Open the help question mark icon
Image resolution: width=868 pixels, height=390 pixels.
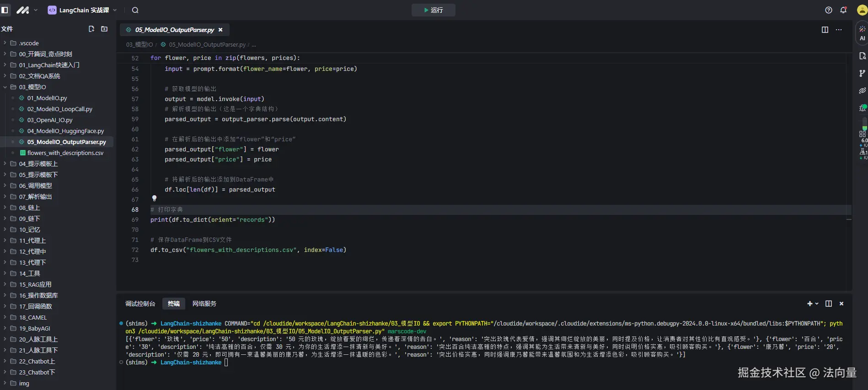pyautogui.click(x=829, y=10)
